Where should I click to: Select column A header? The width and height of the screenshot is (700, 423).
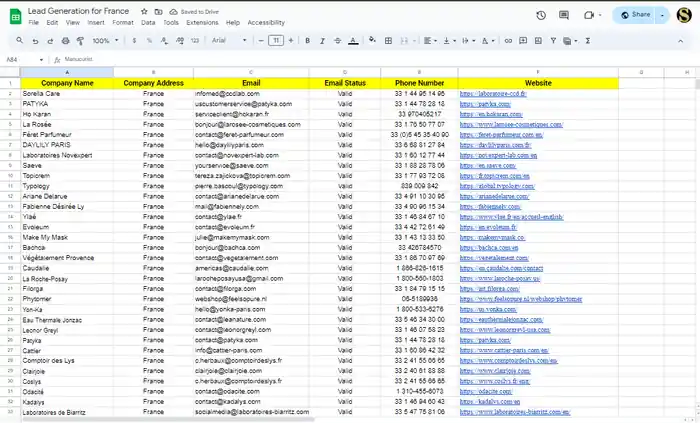click(x=67, y=72)
